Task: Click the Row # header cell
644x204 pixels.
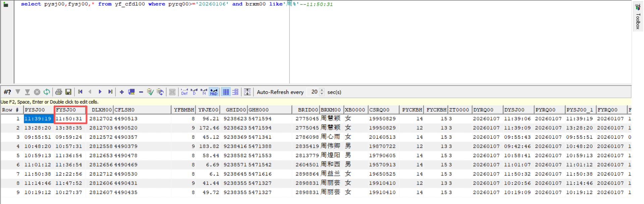Action: click(x=12, y=110)
